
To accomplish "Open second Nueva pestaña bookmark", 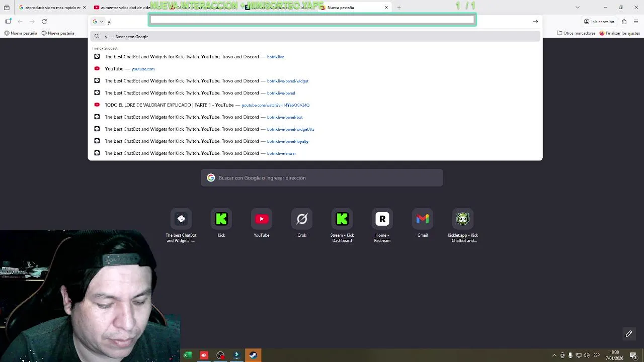I will click(x=58, y=33).
